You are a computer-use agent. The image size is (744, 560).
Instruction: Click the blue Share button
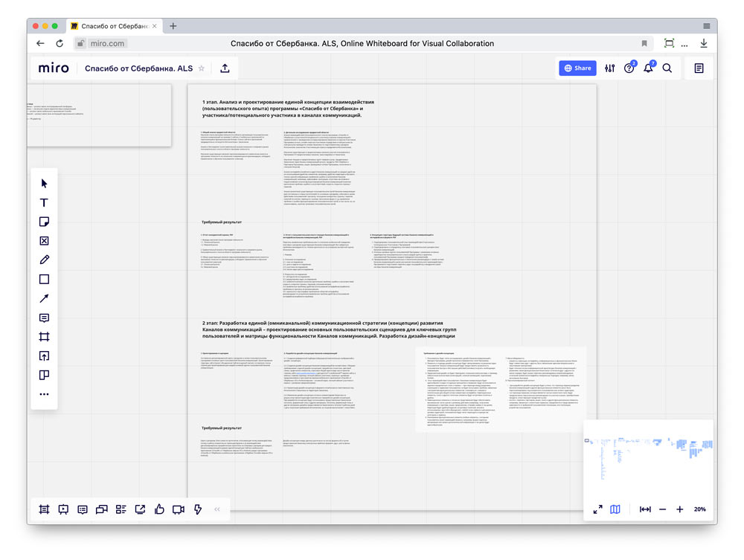(x=577, y=68)
